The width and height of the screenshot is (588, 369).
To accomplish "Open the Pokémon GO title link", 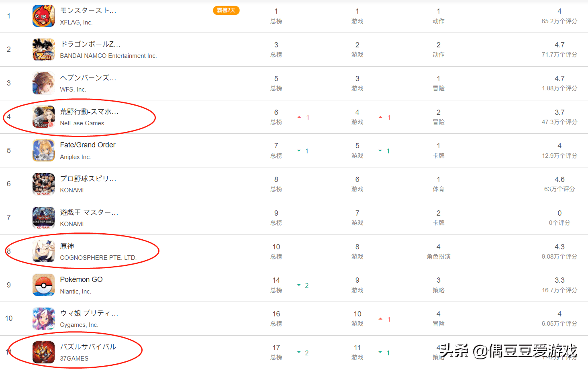I will [x=81, y=279].
